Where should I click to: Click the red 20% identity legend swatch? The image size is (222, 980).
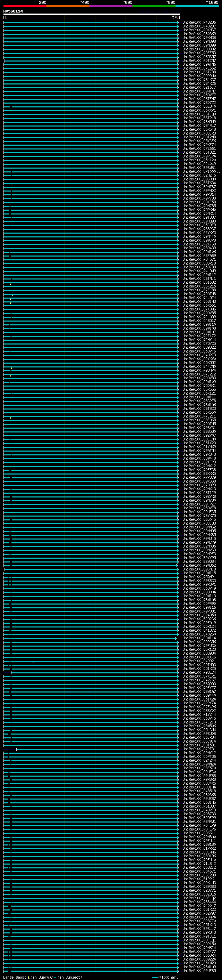pos(25,6)
